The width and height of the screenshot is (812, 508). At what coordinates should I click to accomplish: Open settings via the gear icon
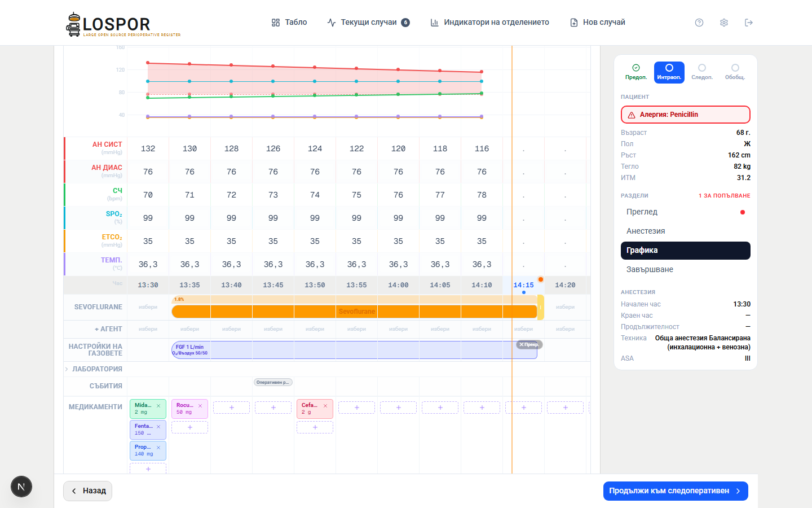click(x=724, y=23)
